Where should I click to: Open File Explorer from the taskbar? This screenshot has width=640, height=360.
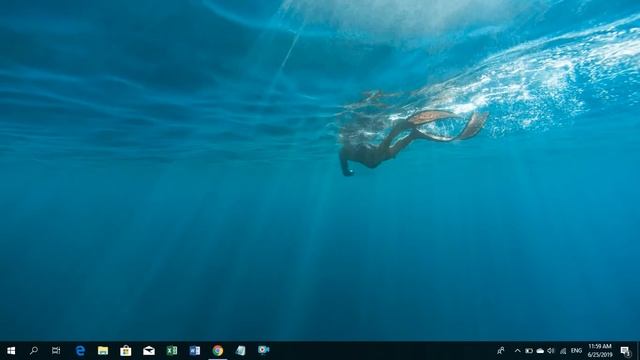click(x=103, y=351)
